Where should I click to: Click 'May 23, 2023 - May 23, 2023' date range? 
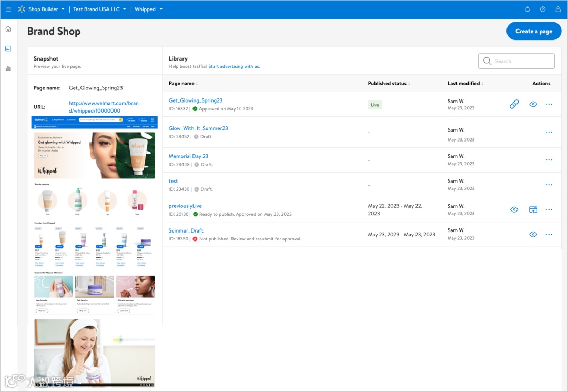click(401, 234)
